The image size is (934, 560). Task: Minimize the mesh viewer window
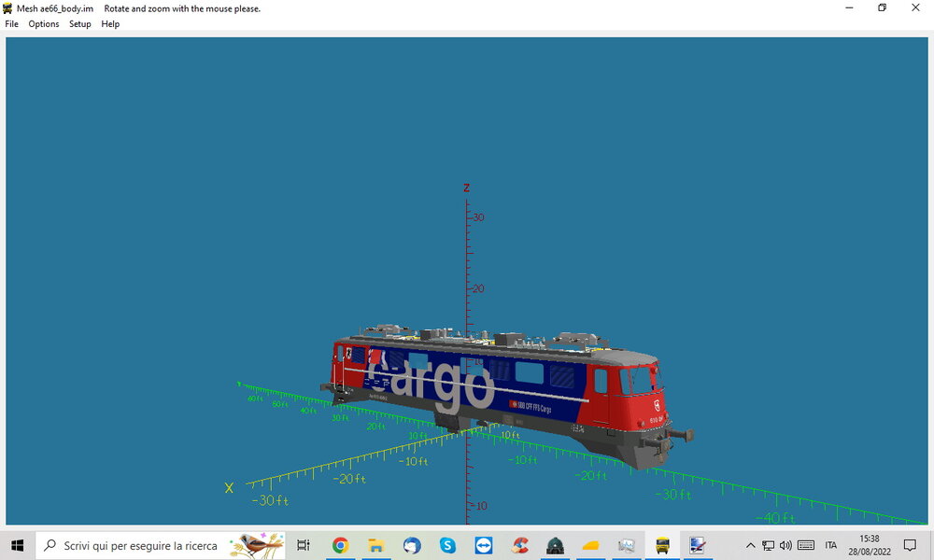849,7
